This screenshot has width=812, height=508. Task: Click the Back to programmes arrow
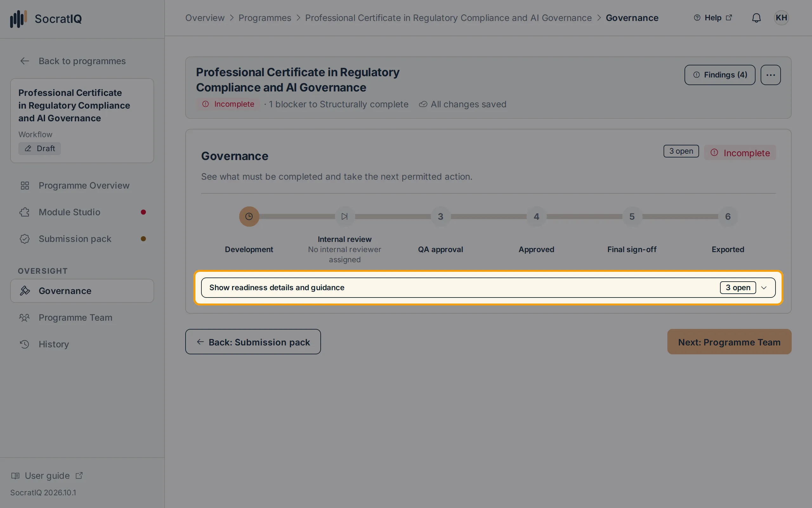tap(25, 61)
